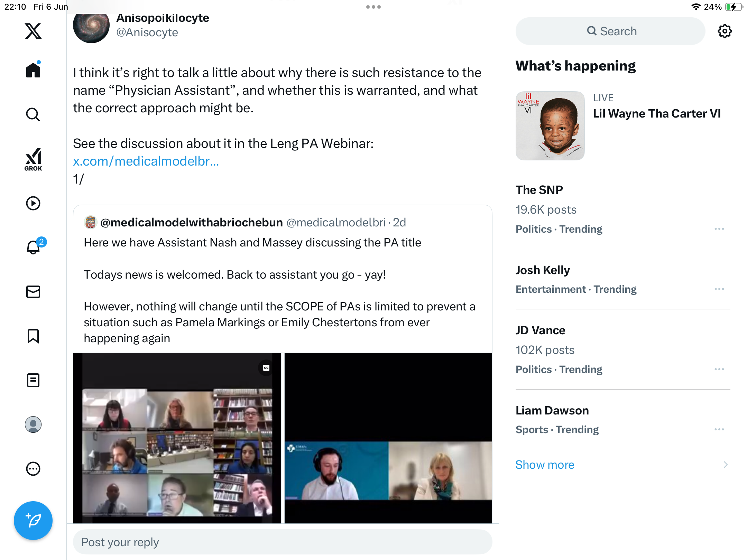Screen dimensions: 747x560
Task: Open more options for Liam Dawson trend
Action: 719,430
